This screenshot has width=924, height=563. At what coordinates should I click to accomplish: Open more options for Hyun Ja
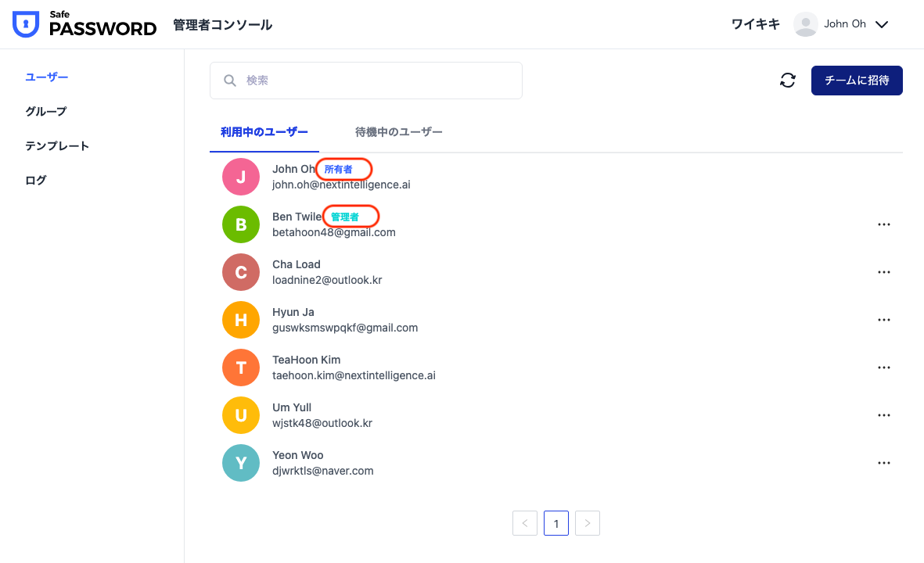click(x=884, y=320)
